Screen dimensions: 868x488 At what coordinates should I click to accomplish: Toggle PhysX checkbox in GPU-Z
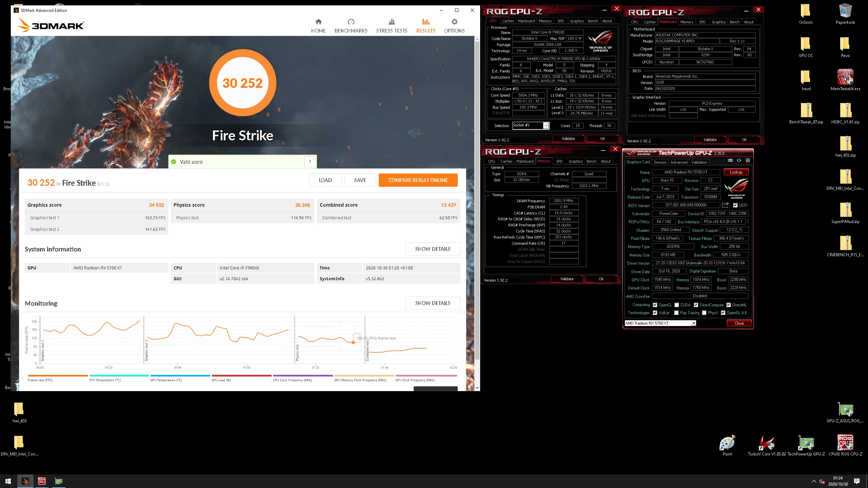click(x=704, y=313)
